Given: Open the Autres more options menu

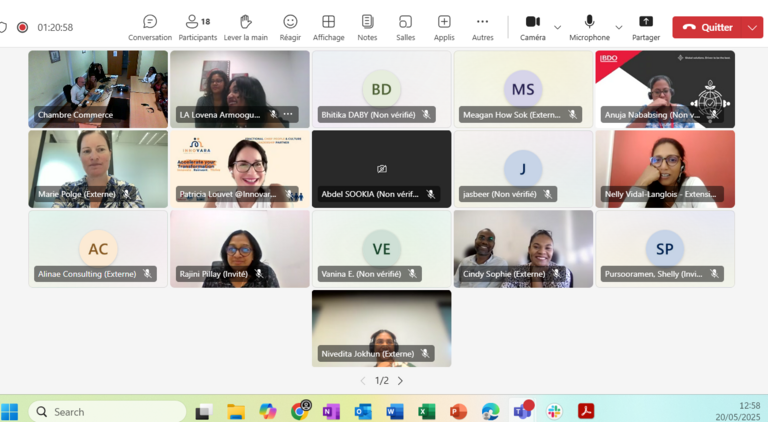Looking at the screenshot, I should pyautogui.click(x=482, y=27).
